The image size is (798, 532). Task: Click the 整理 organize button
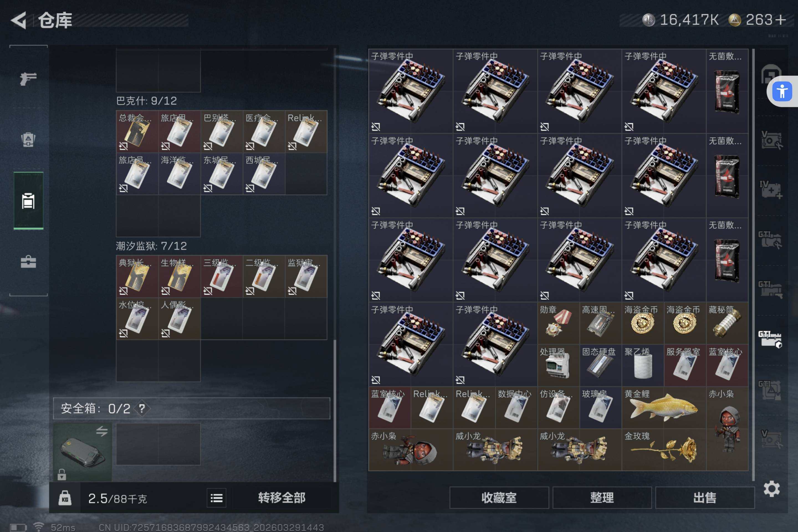[602, 498]
